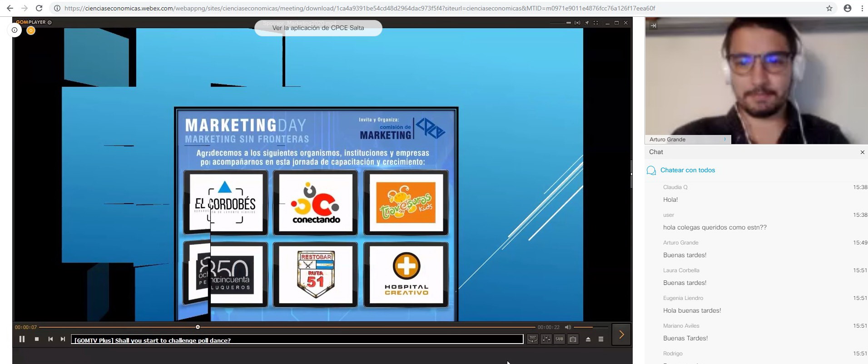Seek using the video progress bar handle

point(198,327)
